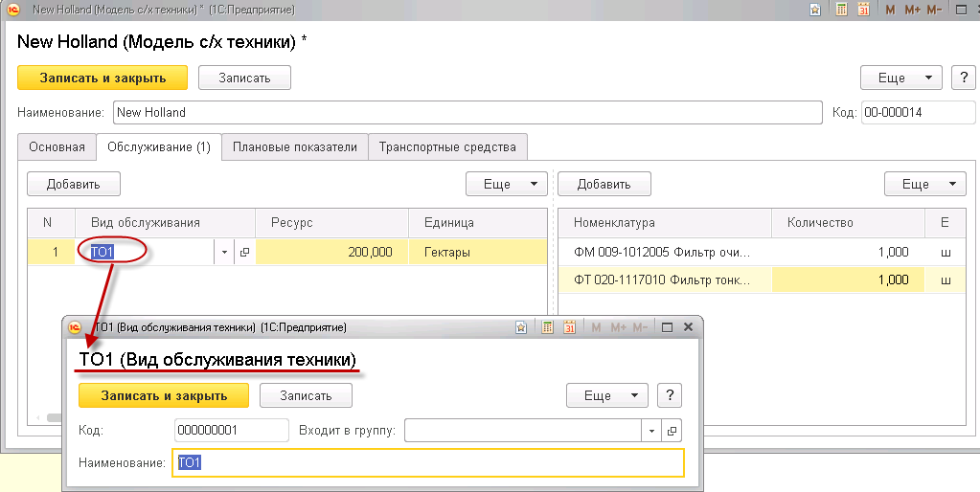The image size is (980, 492).
Task: Switch to 'Плановые показатели' tab
Action: (x=295, y=147)
